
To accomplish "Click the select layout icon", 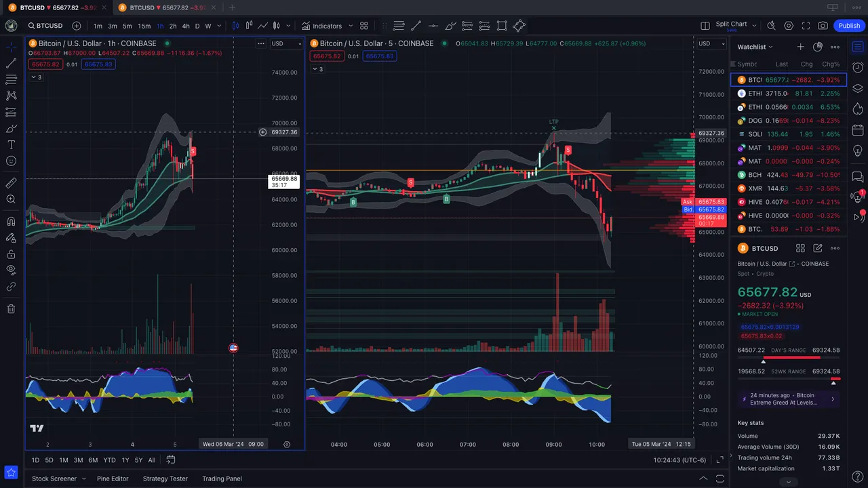I will click(x=705, y=26).
